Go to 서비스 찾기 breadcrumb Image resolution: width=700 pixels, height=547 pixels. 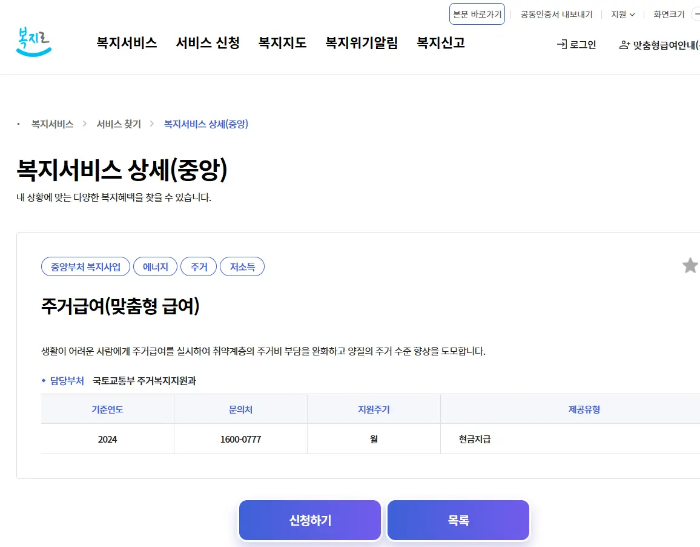click(119, 124)
